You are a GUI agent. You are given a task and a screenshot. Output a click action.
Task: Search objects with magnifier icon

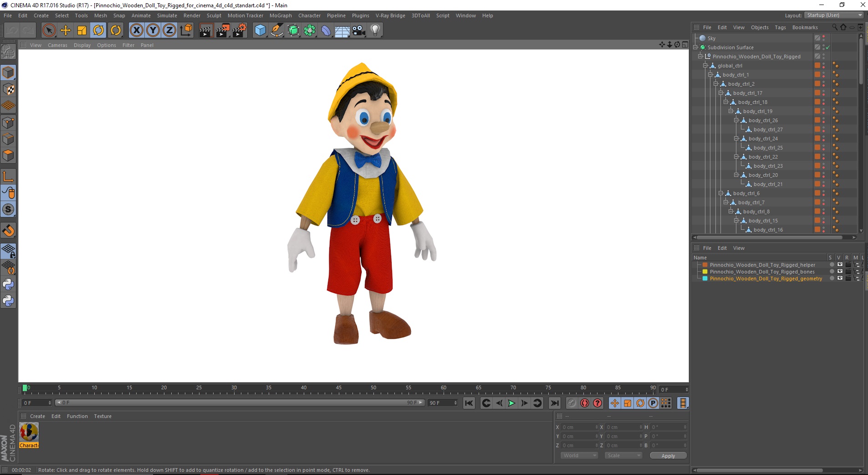(x=835, y=27)
